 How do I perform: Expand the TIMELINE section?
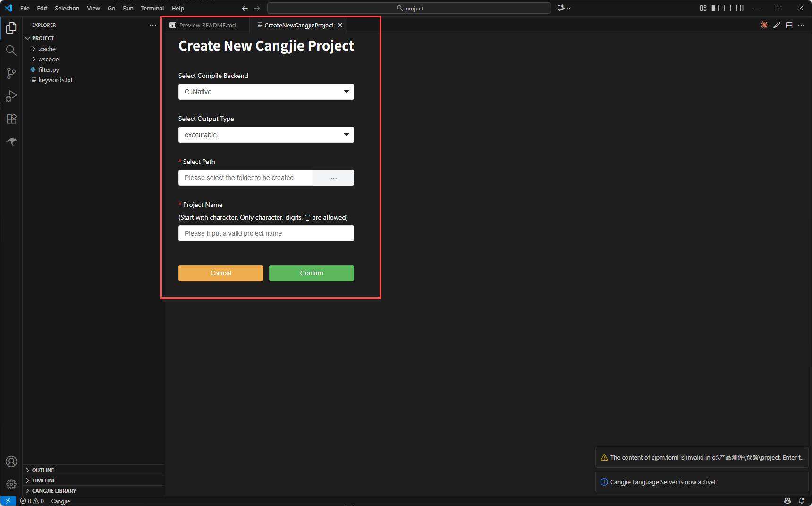[93, 480]
